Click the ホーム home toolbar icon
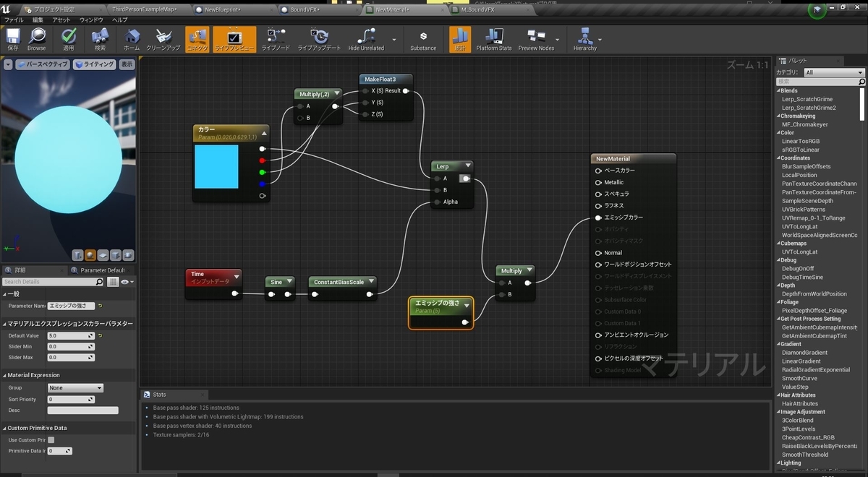868x477 pixels. (x=132, y=39)
